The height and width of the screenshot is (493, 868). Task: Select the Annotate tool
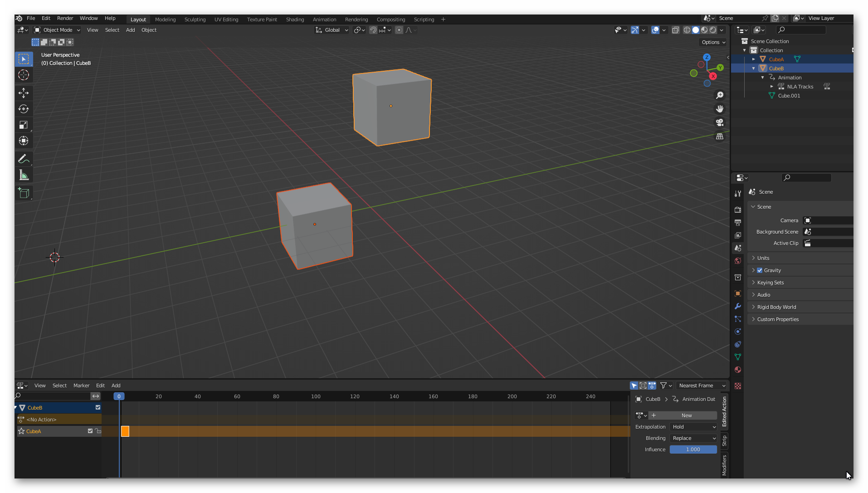click(x=24, y=159)
